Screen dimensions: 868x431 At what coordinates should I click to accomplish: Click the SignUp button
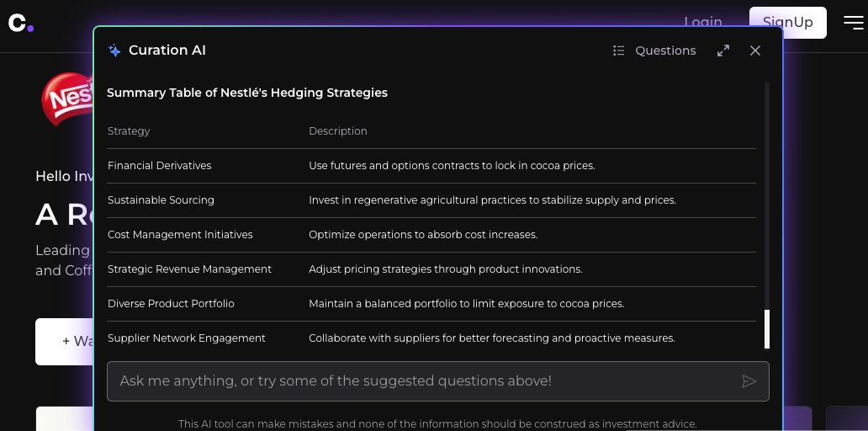788,23
